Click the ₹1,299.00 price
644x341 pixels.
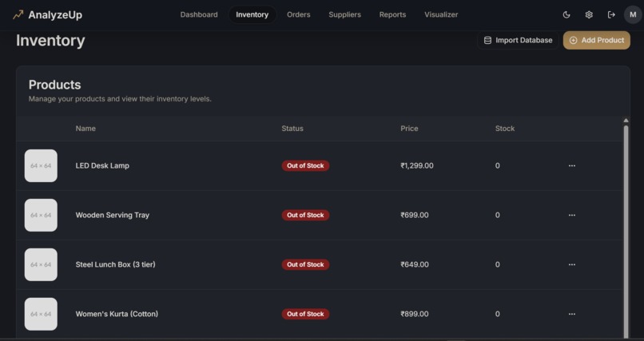(417, 166)
